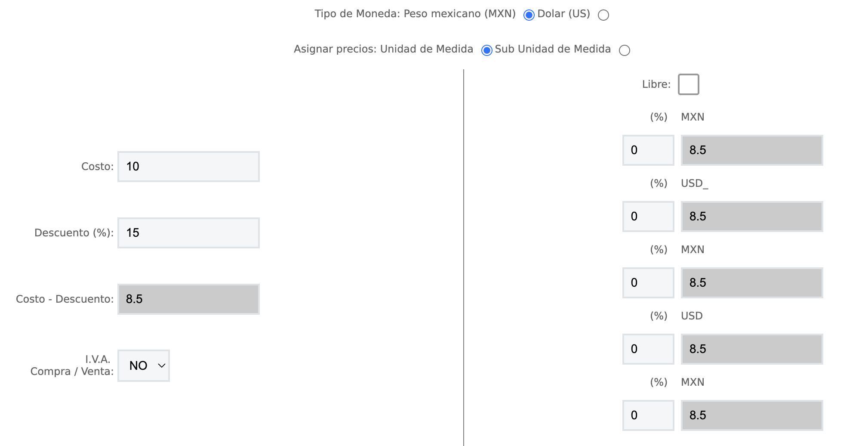Click the USD_ price field
The image size is (868, 446).
751,217
